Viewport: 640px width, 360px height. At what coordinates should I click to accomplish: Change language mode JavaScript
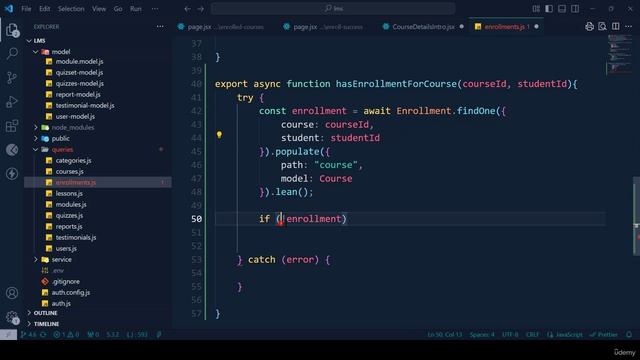(565, 335)
